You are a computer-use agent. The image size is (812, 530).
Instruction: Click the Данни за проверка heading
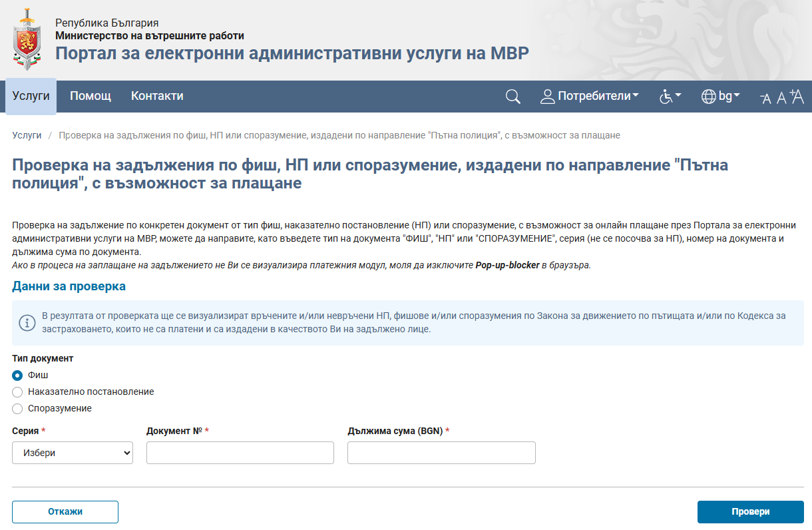[x=69, y=286]
